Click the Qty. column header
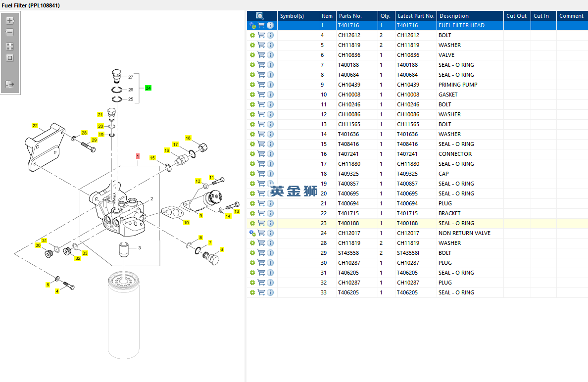Screen dimensions: 588x382 pyautogui.click(x=386, y=16)
